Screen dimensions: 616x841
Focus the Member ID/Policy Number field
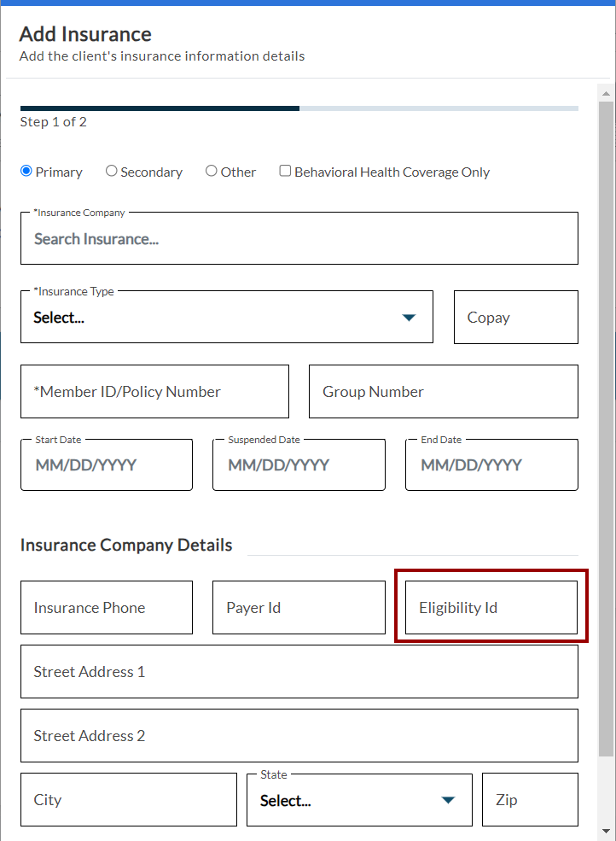(x=154, y=392)
